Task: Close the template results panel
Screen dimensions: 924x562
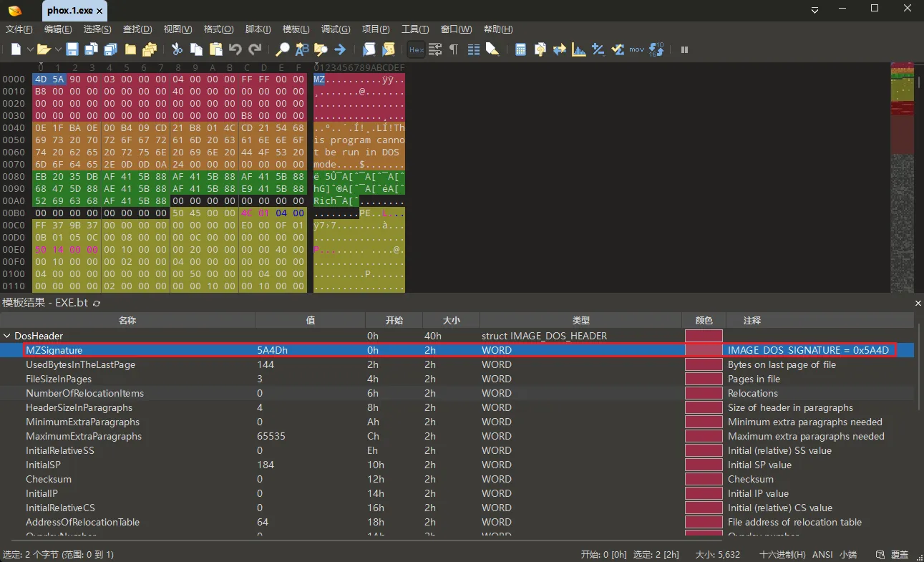Action: [x=918, y=304]
